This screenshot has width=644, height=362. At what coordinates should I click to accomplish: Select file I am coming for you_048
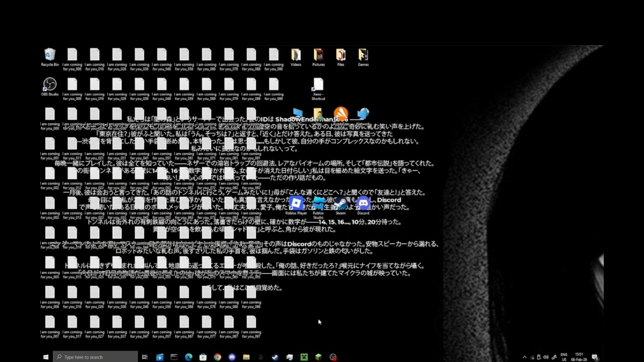point(162,60)
